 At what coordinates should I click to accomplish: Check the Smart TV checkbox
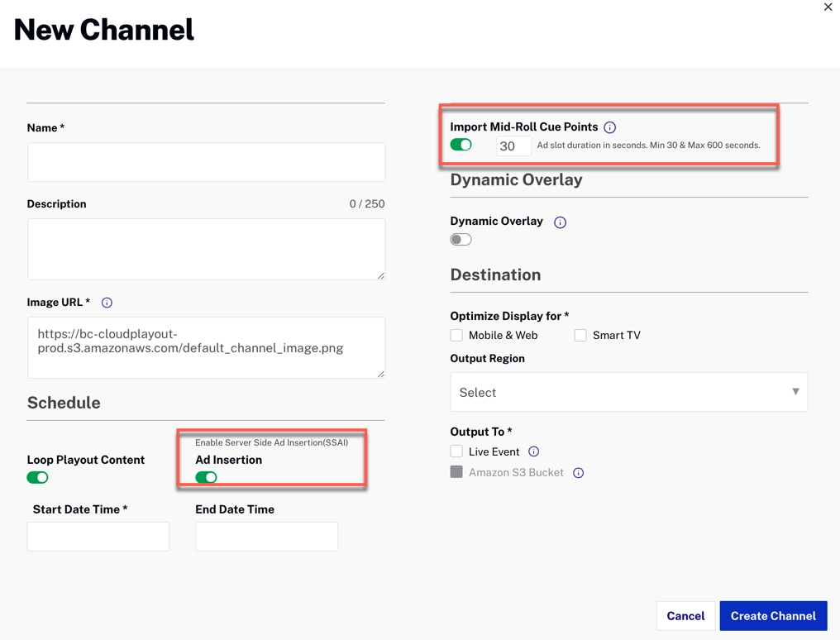(x=580, y=335)
